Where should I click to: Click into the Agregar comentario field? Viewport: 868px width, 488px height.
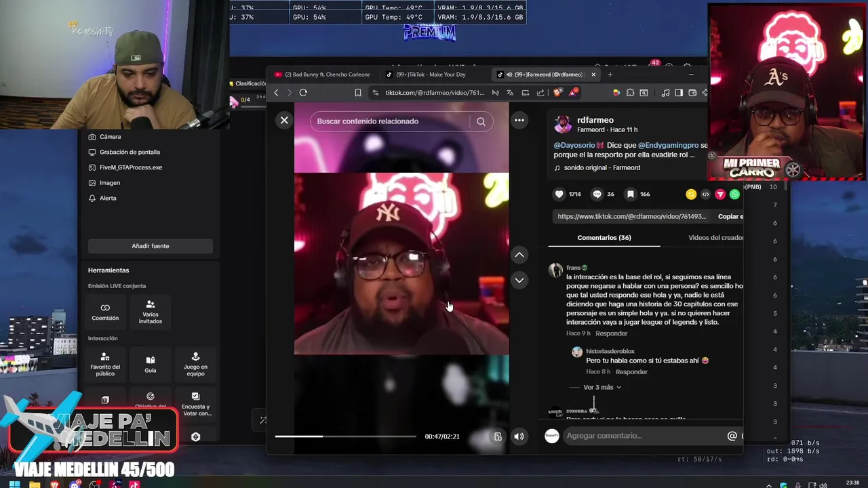pos(643,436)
